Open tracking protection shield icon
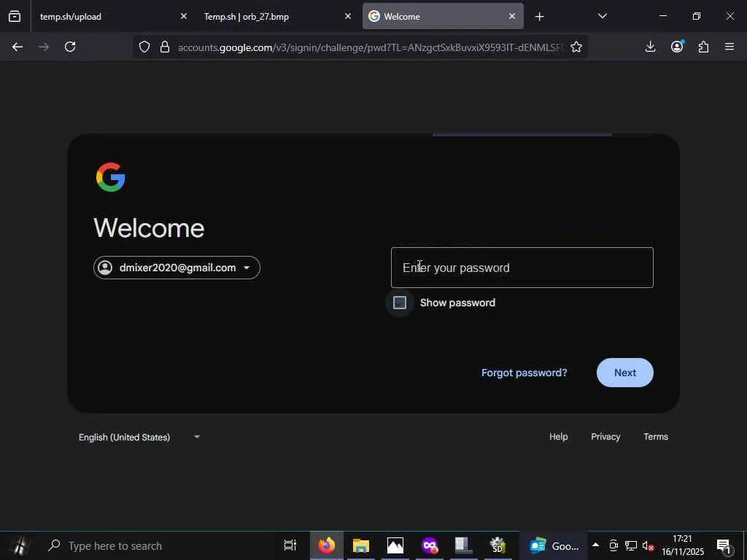This screenshot has height=560, width=747. (x=144, y=47)
